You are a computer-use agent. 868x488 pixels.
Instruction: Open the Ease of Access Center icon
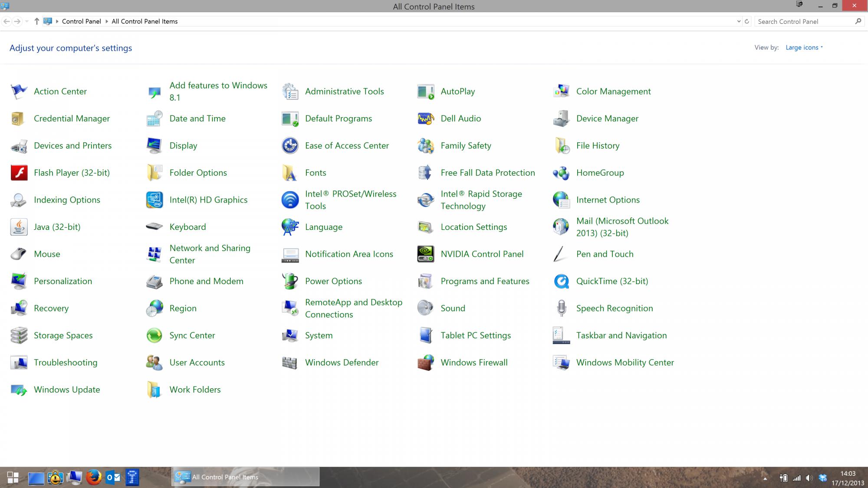[x=290, y=146]
